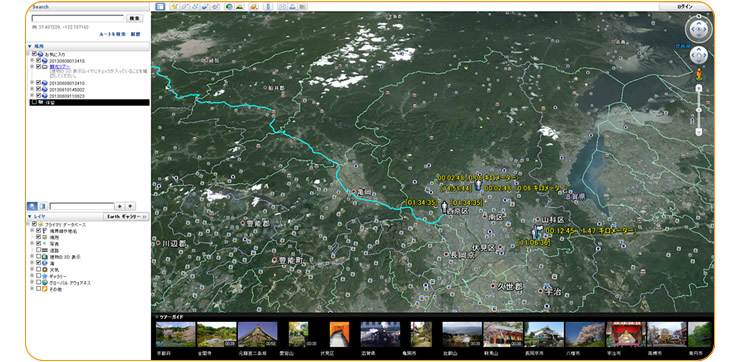Expand the 20130609110623 places entry
The image size is (740, 362).
(x=32, y=95)
